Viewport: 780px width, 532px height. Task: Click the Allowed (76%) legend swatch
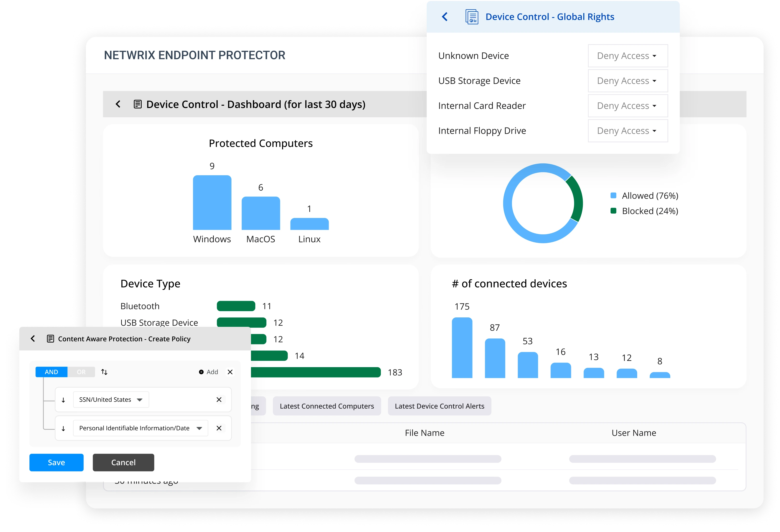coord(613,195)
